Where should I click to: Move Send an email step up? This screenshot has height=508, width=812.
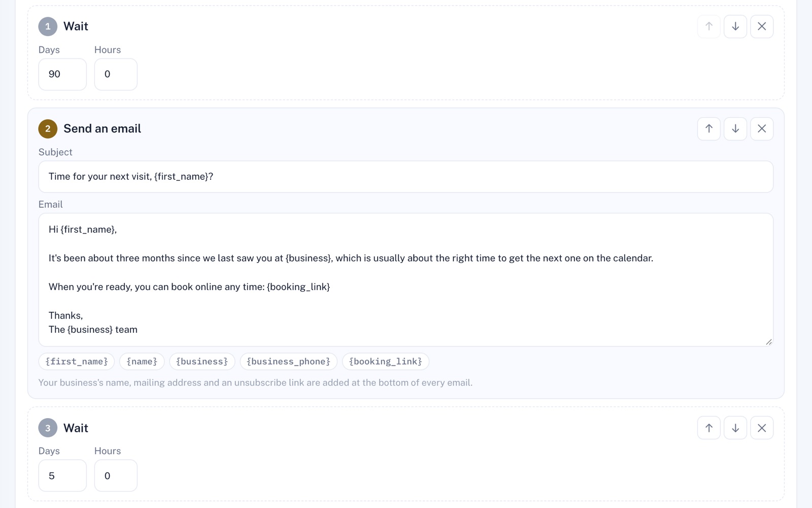point(709,129)
